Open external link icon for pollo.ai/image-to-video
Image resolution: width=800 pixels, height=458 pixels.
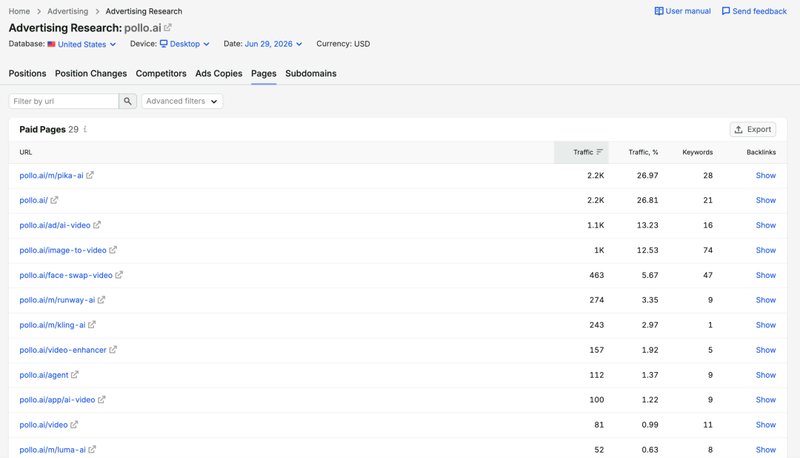113,250
